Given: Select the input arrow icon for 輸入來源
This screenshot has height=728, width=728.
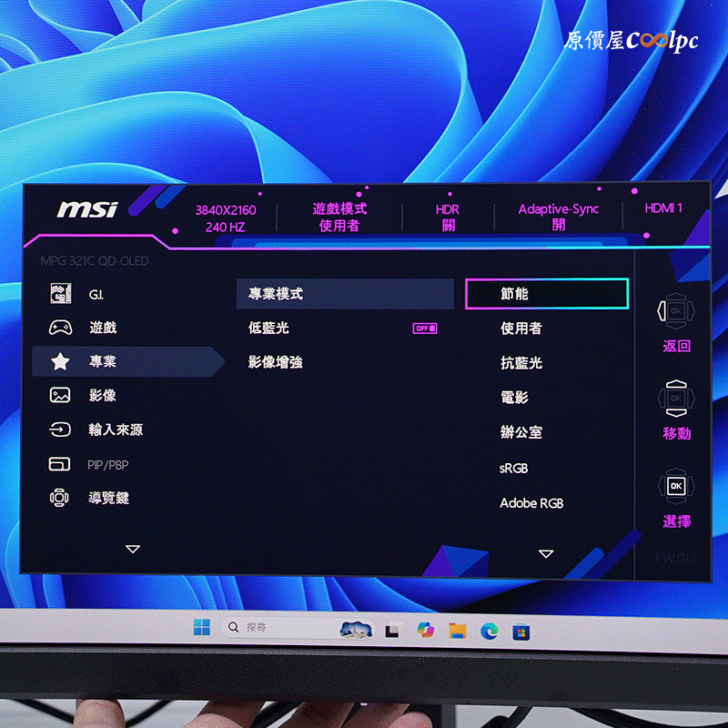Looking at the screenshot, I should (x=60, y=430).
